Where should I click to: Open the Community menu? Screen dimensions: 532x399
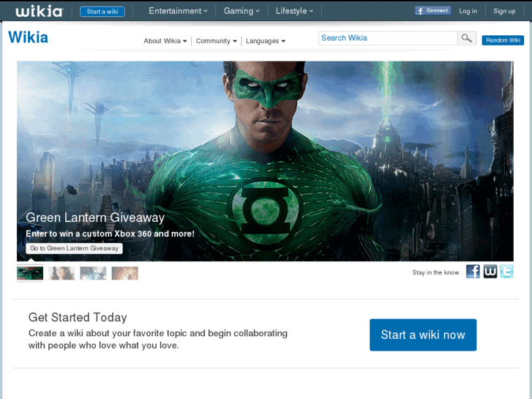click(x=216, y=41)
